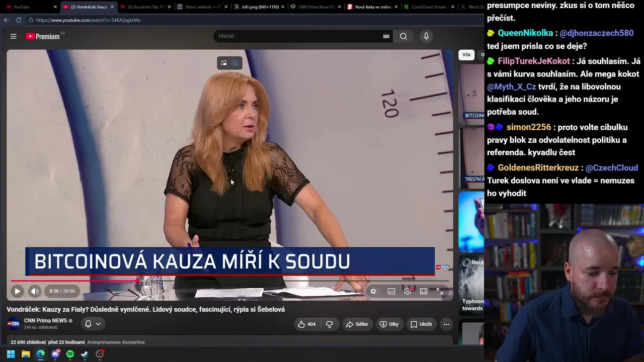644x362 pixels.
Task: Open the CNN Prima NEWS channel avatar
Action: (x=14, y=324)
